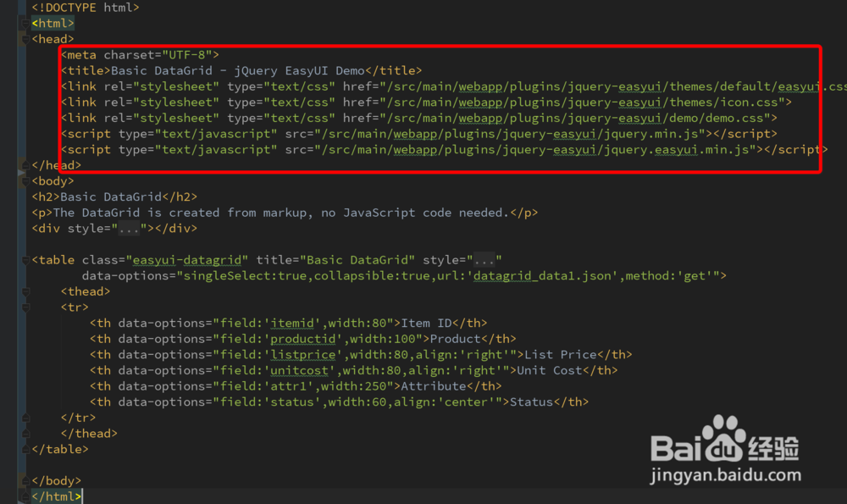
Task: Collapse the <tr> fold marker in gutter
Action: pyautogui.click(x=25, y=307)
